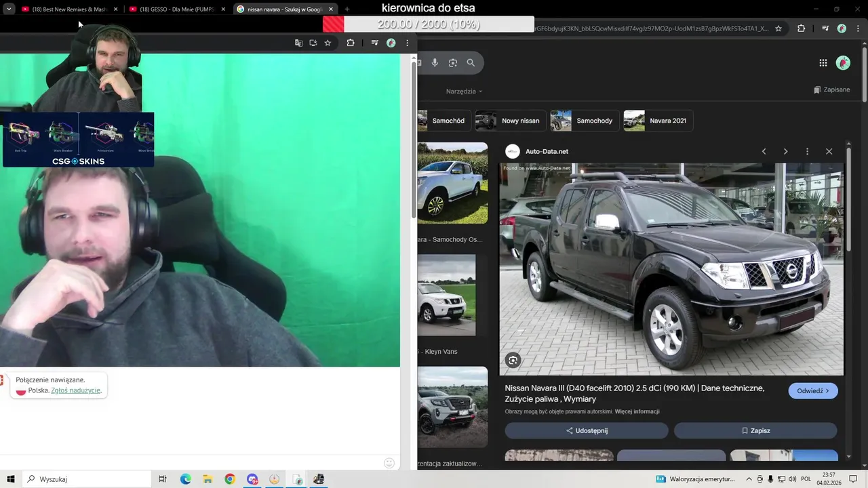Click translate page icon in front window
This screenshot has height=488, width=868.
pyautogui.click(x=298, y=43)
